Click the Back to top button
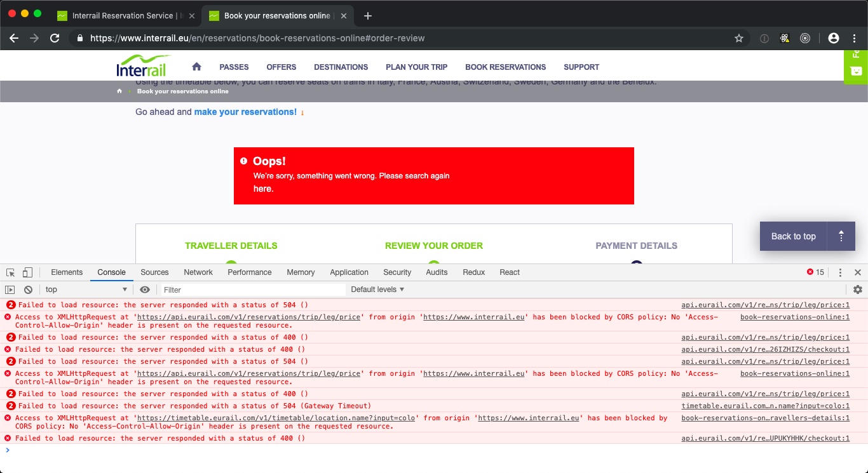This screenshot has height=473, width=868. tap(808, 236)
